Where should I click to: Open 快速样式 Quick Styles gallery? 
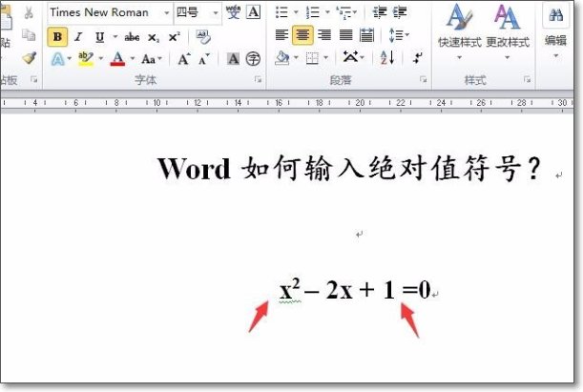coord(460,31)
